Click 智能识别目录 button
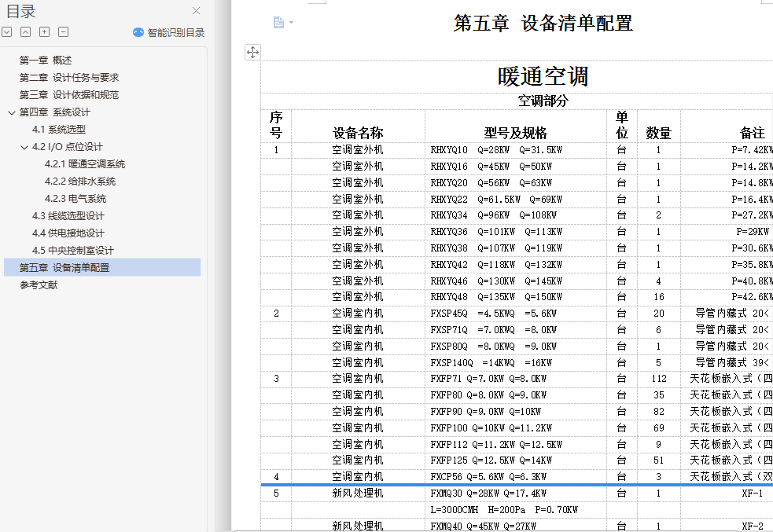773x532 pixels. pos(168,32)
